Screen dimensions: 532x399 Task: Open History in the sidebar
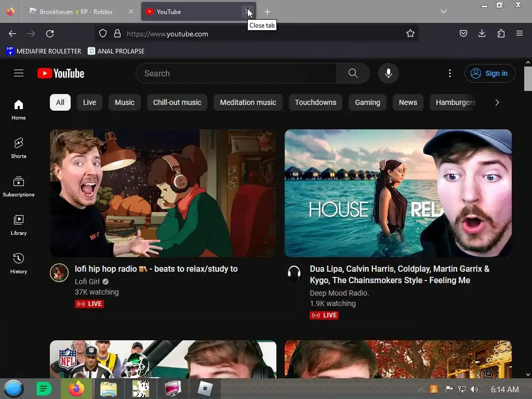pyautogui.click(x=19, y=263)
